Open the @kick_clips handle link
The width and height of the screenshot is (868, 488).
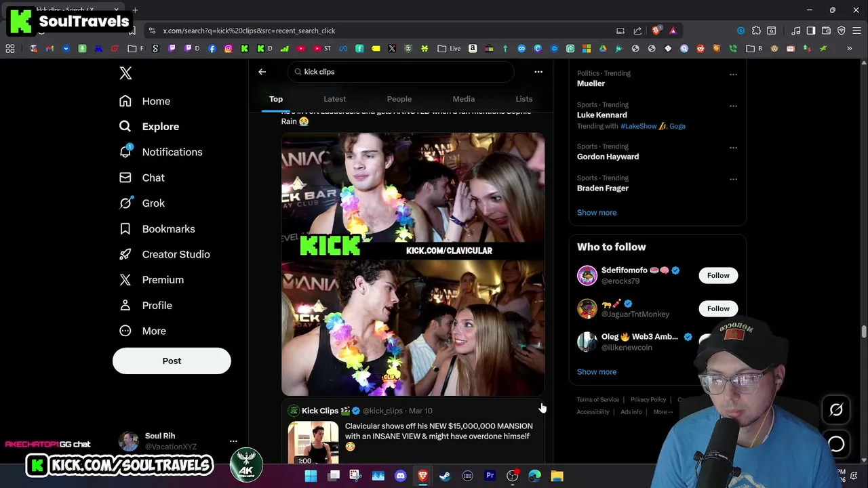[x=382, y=411]
